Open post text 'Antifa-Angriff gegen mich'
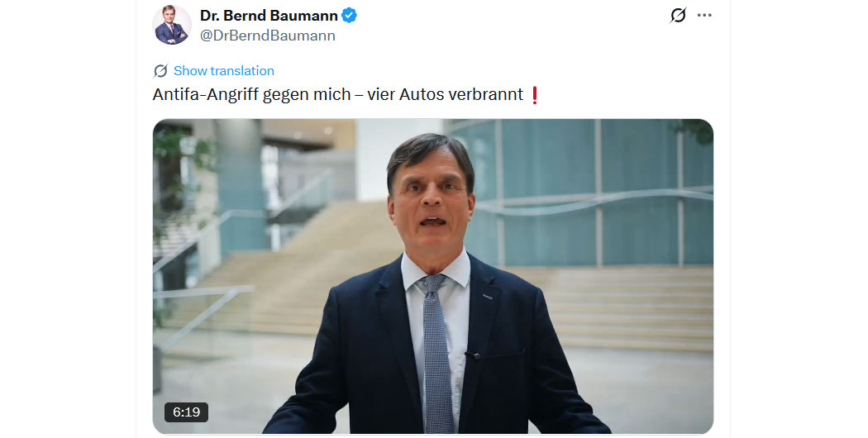Screen dimensions: 868x438 [x=251, y=95]
